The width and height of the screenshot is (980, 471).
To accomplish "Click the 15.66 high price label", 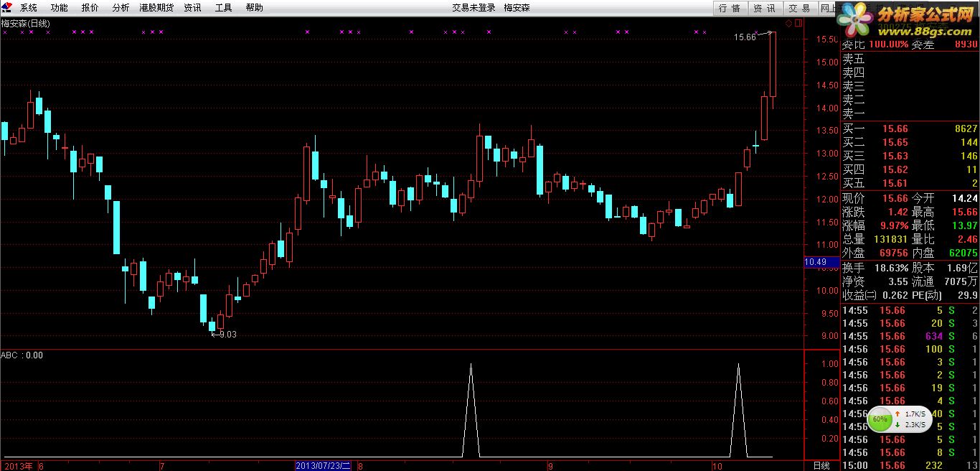I will [x=745, y=37].
